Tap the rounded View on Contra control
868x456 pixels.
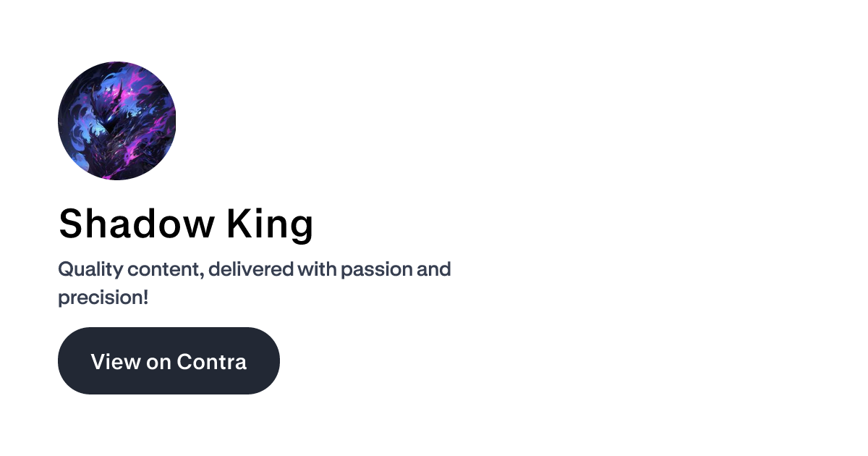click(169, 360)
